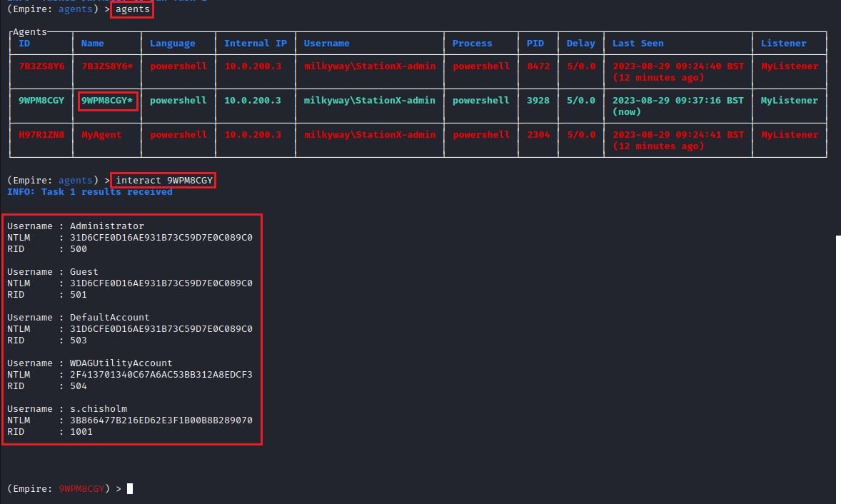The image size is (841, 504).
Task: Select the Guest username line
Action: point(53,271)
